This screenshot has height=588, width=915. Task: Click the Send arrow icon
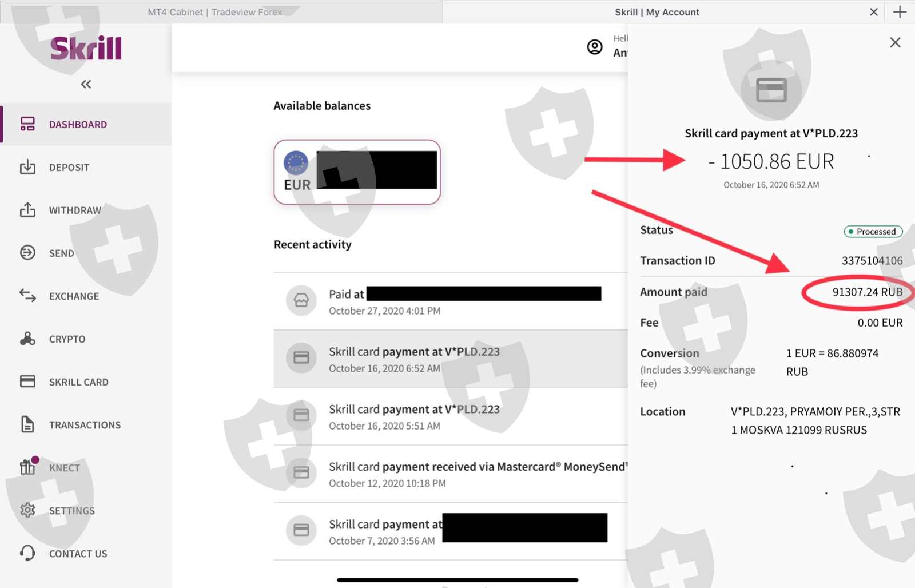coord(27,253)
